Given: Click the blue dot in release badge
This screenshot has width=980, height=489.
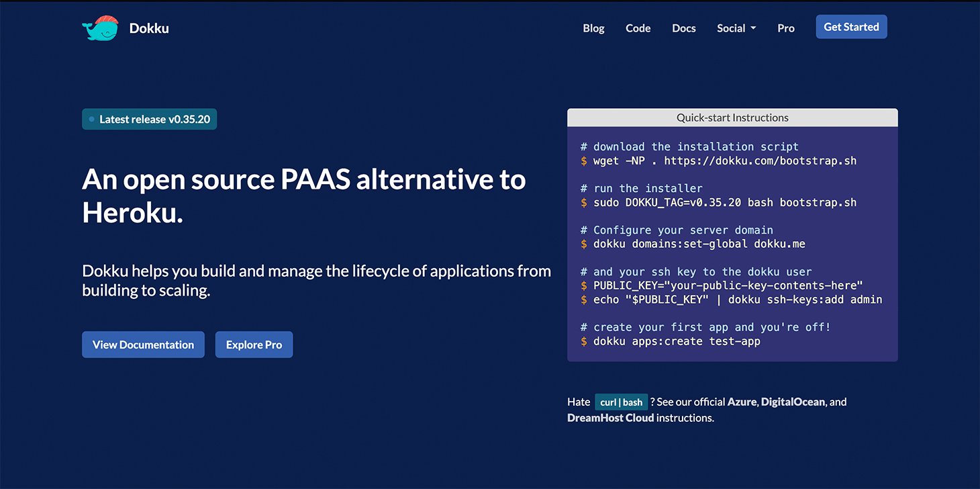Looking at the screenshot, I should [92, 119].
